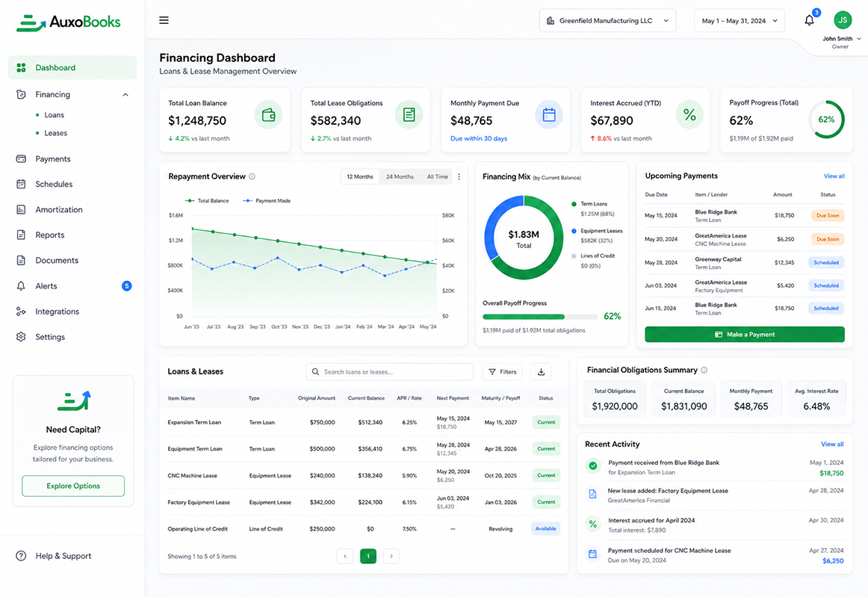The width and height of the screenshot is (868, 597).
Task: Select the All Time chart tab
Action: pos(437,176)
